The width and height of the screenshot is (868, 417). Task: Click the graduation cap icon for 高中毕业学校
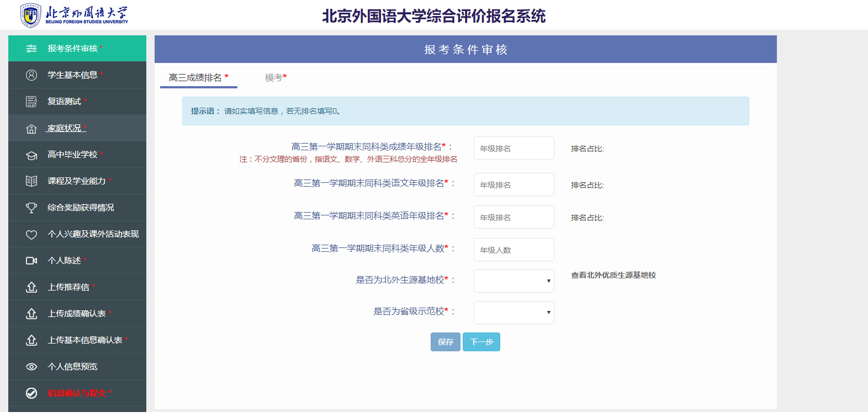click(31, 155)
